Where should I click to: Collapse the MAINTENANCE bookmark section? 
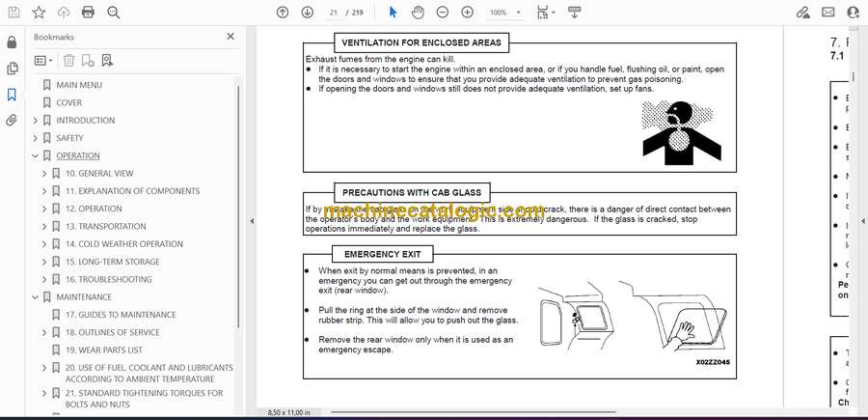[x=36, y=297]
